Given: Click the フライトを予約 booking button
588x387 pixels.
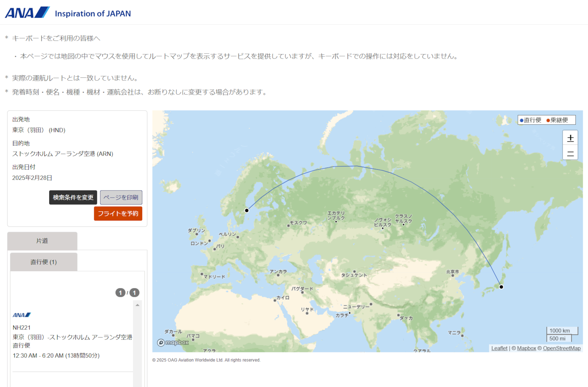Looking at the screenshot, I should pos(118,213).
